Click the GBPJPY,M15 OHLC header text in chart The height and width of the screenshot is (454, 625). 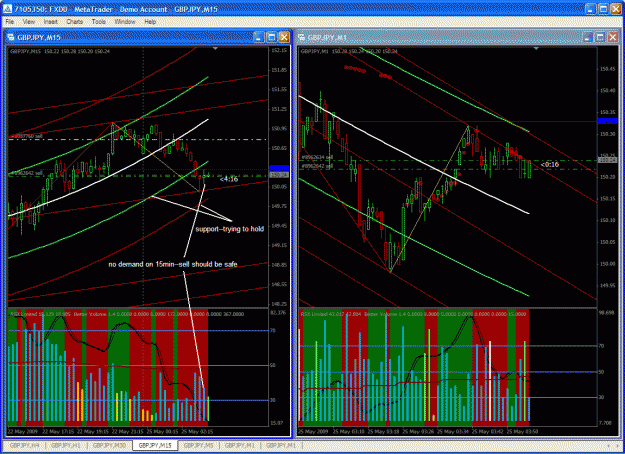coord(60,51)
